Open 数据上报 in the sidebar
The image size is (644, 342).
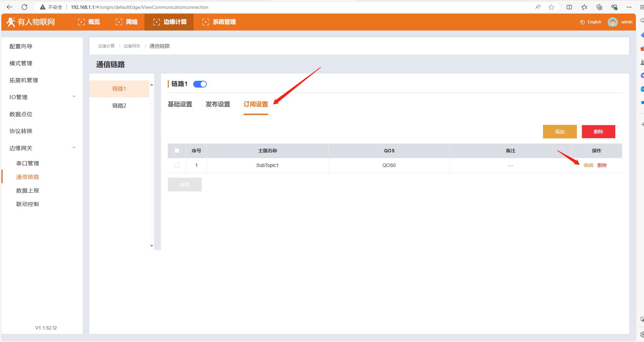28,191
